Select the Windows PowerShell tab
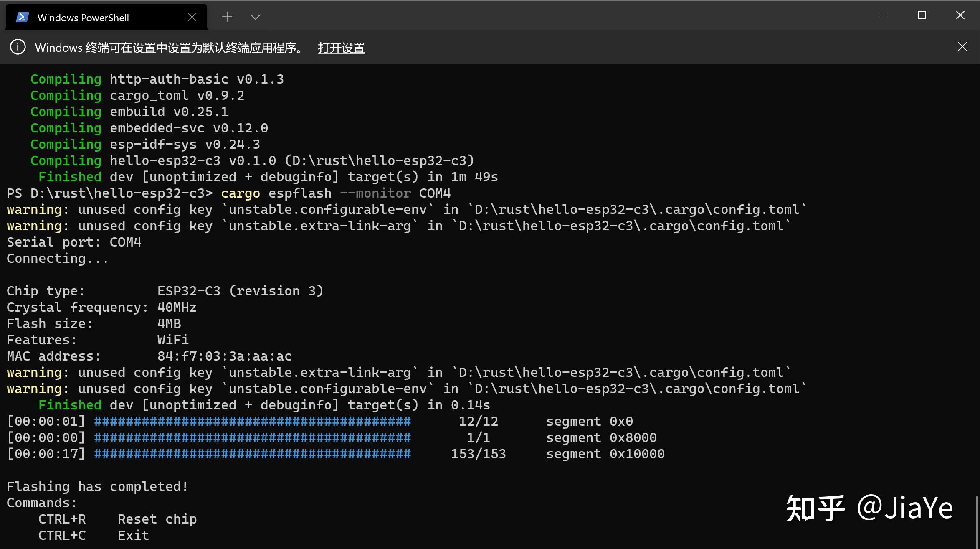This screenshot has width=980, height=549. pos(106,17)
